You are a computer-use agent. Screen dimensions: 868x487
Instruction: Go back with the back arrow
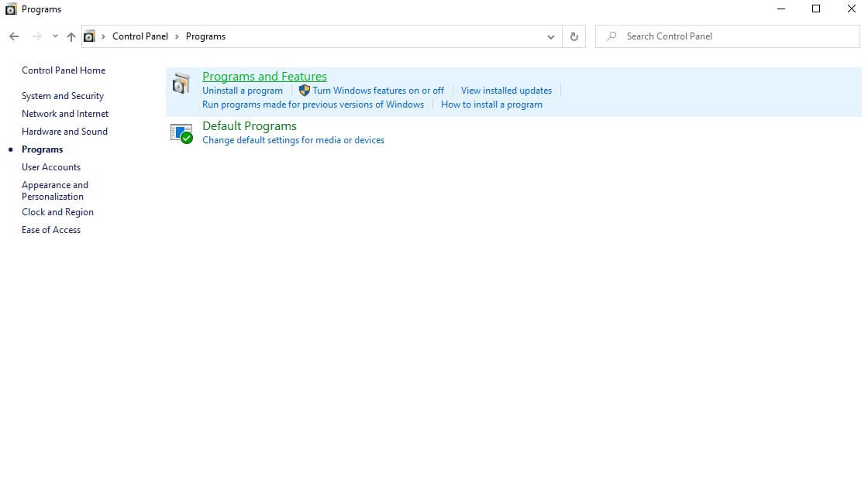tap(14, 36)
